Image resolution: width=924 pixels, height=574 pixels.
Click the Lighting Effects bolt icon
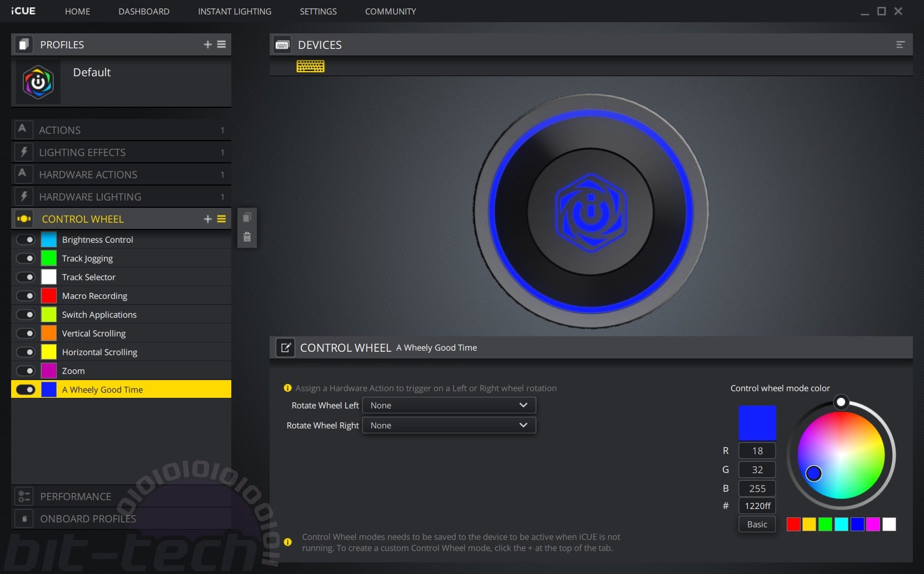click(x=23, y=152)
